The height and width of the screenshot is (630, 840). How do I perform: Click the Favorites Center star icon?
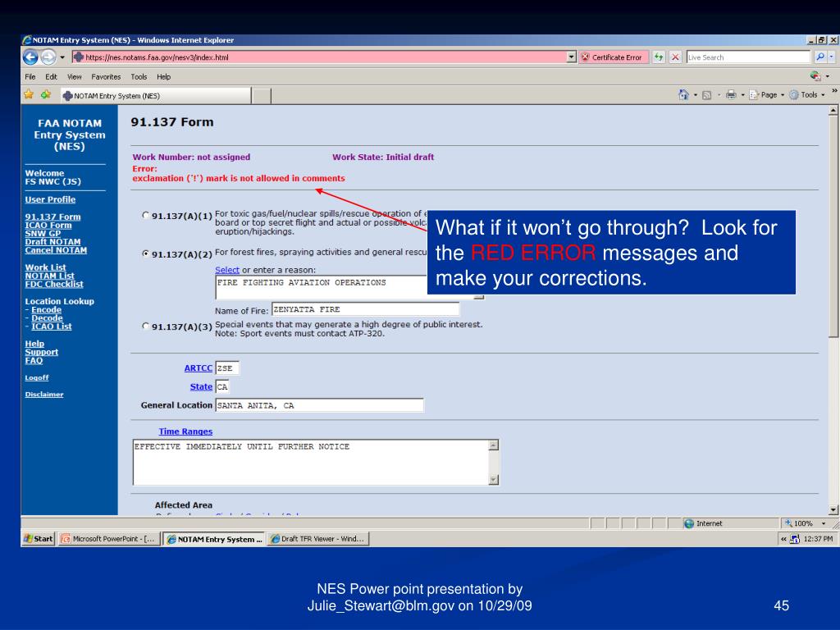pos(29,95)
